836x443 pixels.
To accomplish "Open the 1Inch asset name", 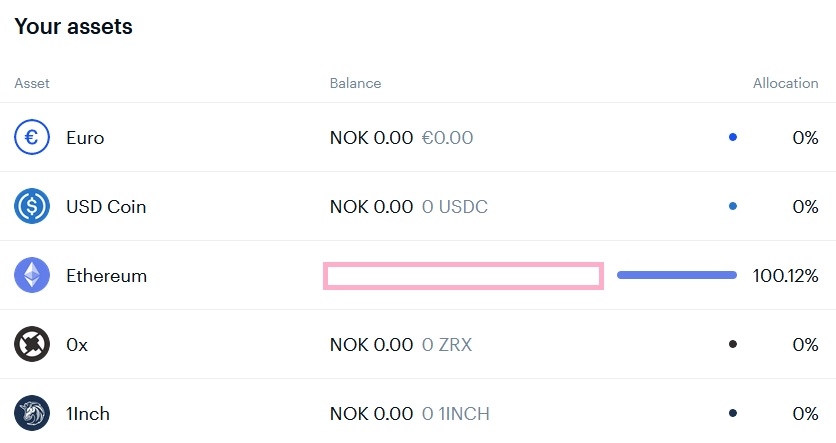I will point(87,413).
